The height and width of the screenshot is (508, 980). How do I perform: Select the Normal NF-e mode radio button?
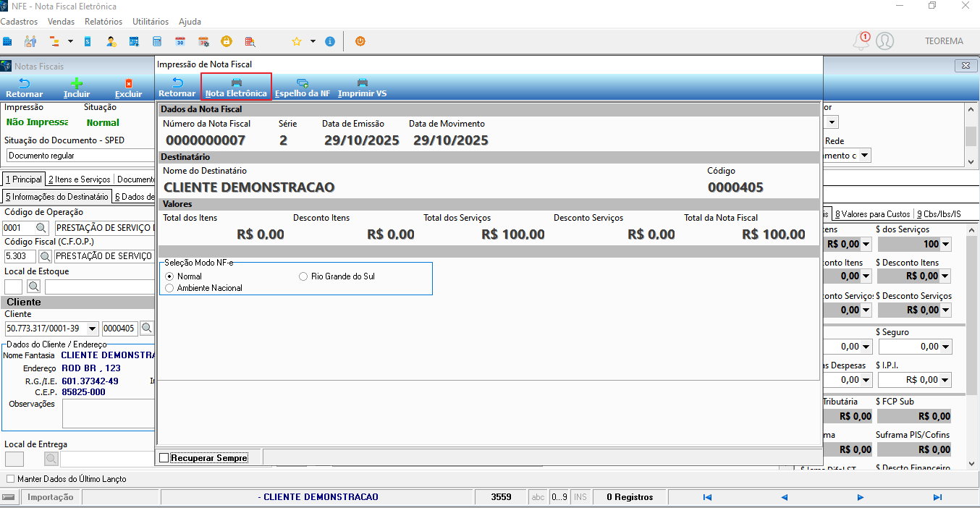click(169, 276)
